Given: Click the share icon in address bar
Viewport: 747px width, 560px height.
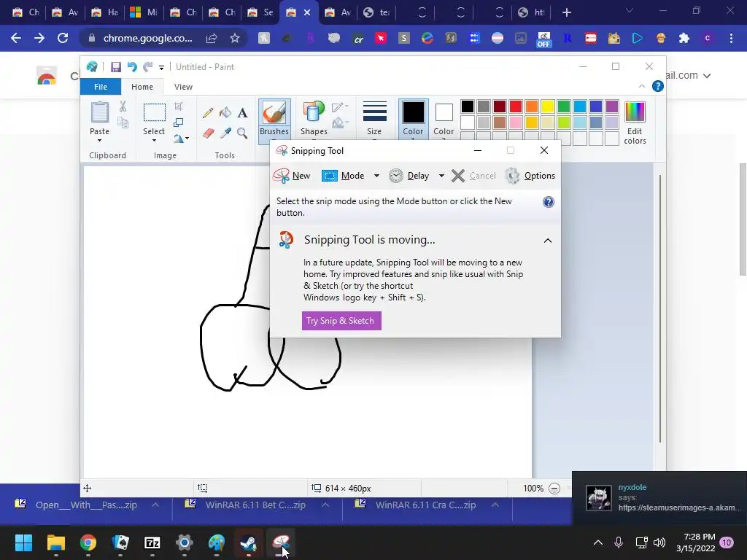Looking at the screenshot, I should point(212,38).
